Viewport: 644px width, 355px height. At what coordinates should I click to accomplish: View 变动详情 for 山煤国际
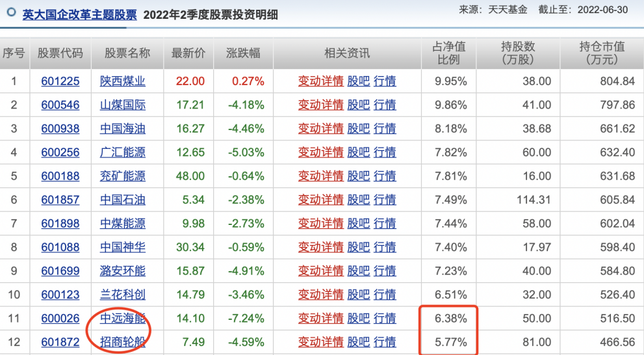click(x=320, y=105)
